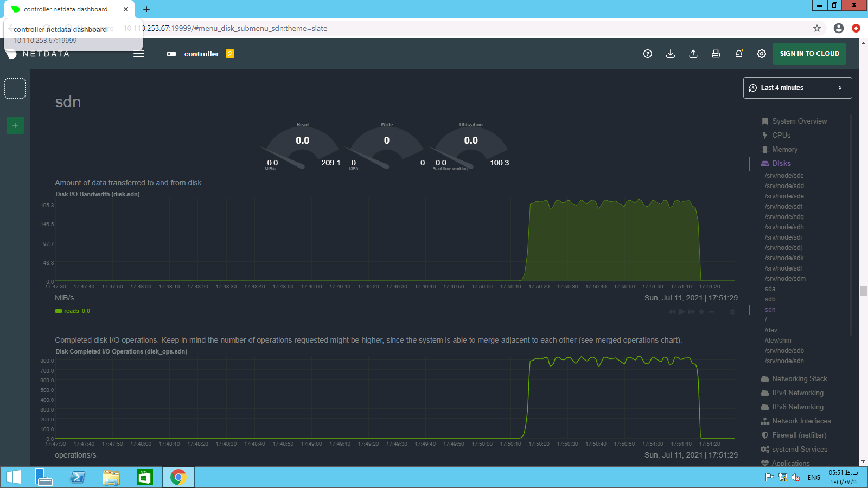Screen dimensions: 868x488
Task: Open PowerShell from the Windows taskbar
Action: (x=78, y=477)
